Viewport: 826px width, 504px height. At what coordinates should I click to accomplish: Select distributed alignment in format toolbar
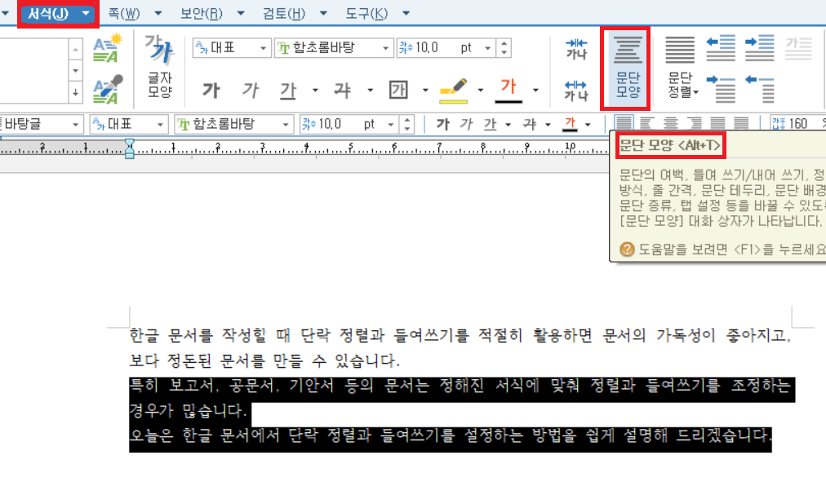(x=717, y=124)
